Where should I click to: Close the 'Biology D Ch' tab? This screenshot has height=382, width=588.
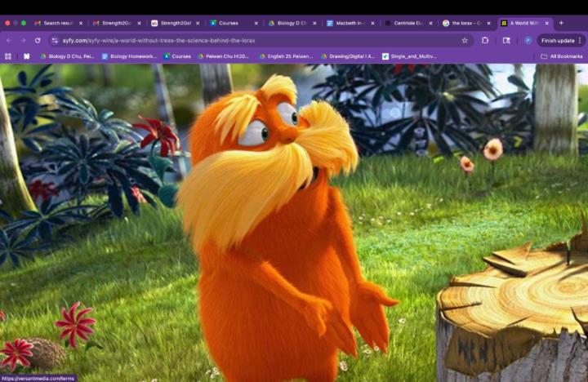click(314, 23)
